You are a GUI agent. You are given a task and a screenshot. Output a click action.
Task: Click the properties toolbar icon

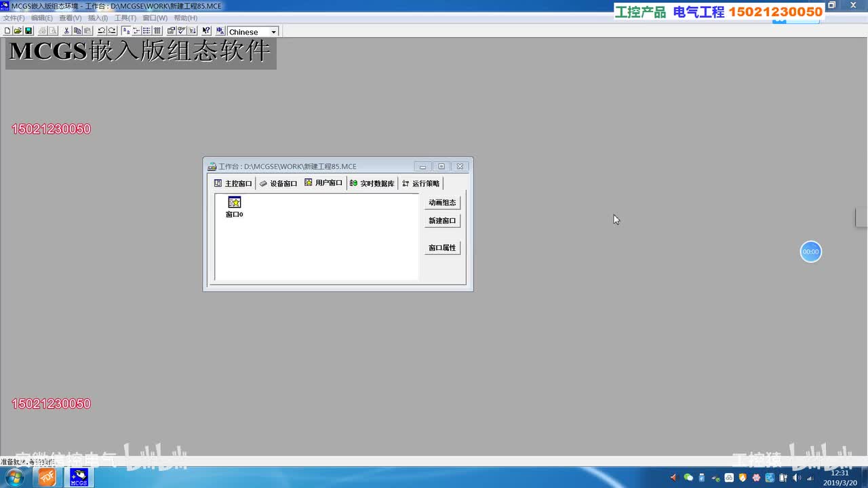click(x=172, y=31)
